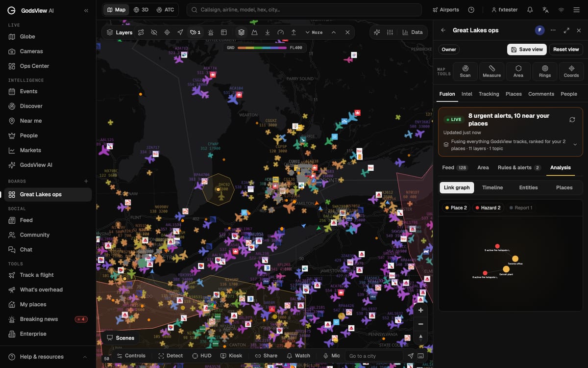Expand the fusion summary details chevron

575,145
